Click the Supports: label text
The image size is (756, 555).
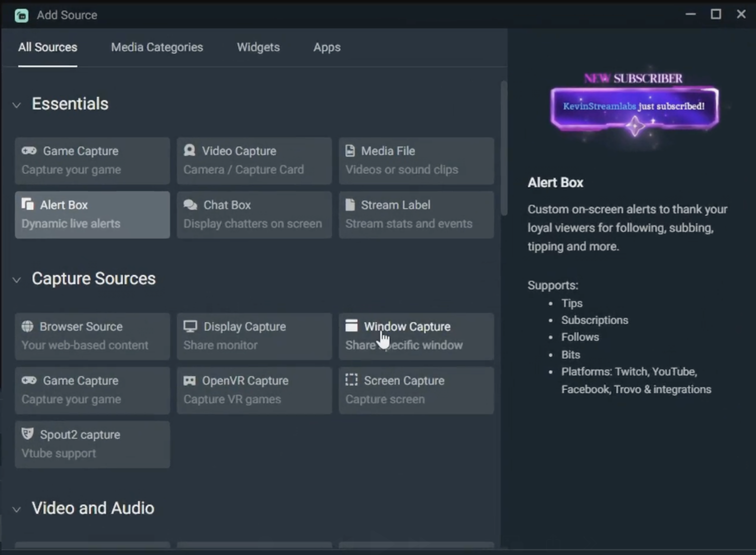552,285
